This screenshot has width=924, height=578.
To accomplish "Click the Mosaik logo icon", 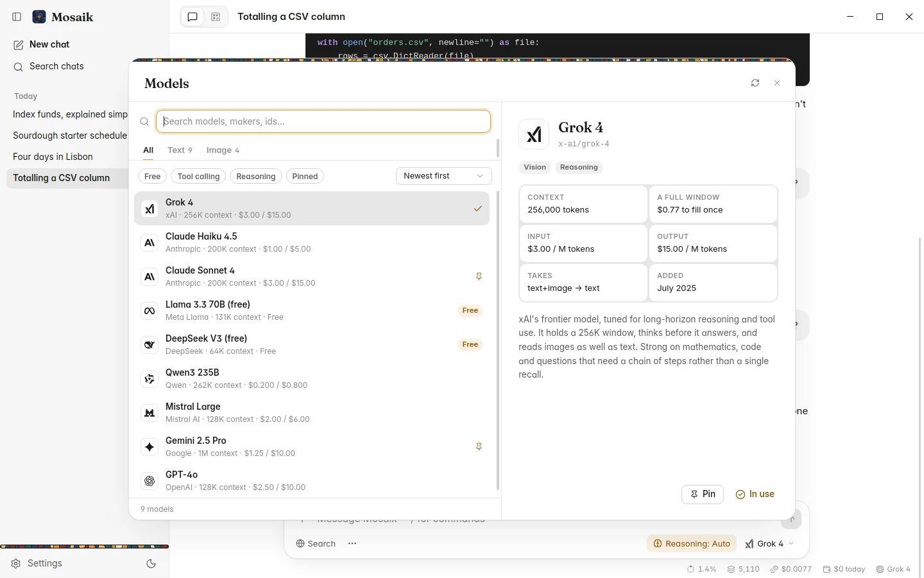I will pyautogui.click(x=39, y=17).
